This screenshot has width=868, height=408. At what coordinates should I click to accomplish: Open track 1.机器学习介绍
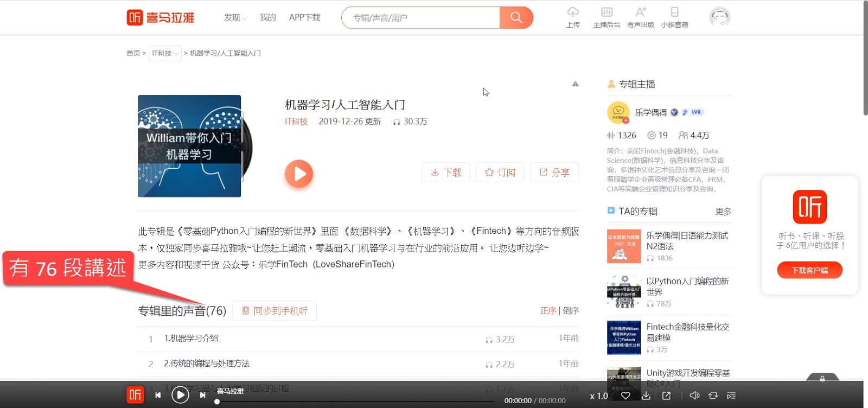click(191, 338)
